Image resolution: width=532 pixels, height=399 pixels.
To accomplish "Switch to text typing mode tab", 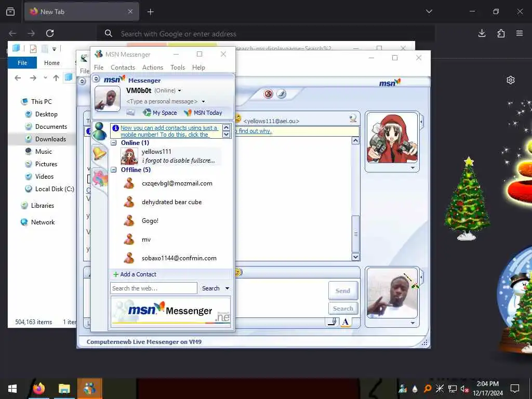I will pos(345,322).
